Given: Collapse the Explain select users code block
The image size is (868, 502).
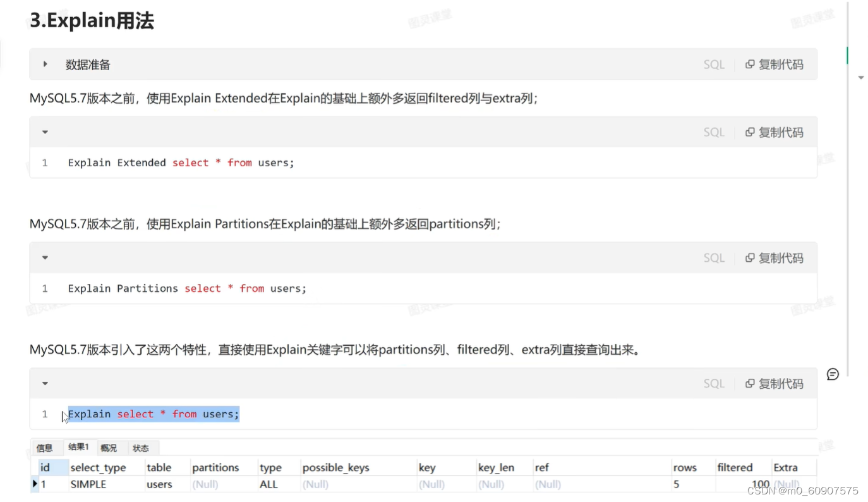Looking at the screenshot, I should tap(45, 384).
